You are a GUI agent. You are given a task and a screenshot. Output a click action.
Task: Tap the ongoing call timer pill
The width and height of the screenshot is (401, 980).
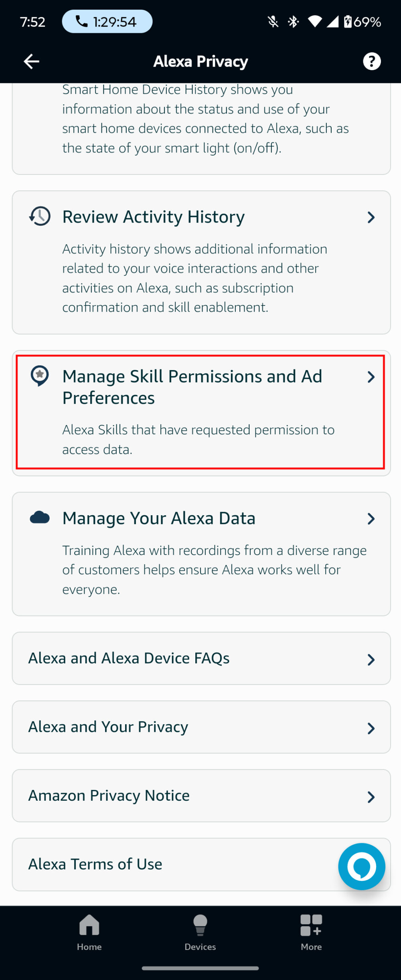107,21
